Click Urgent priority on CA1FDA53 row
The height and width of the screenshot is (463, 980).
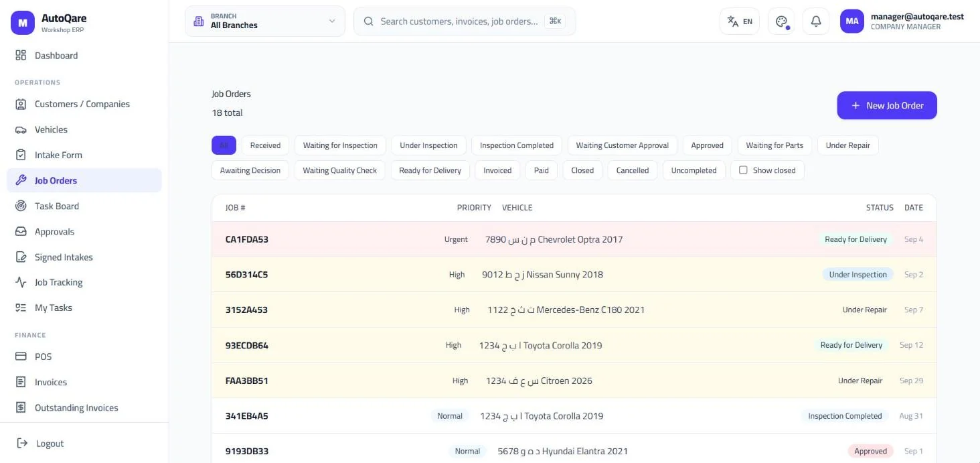[456, 239]
